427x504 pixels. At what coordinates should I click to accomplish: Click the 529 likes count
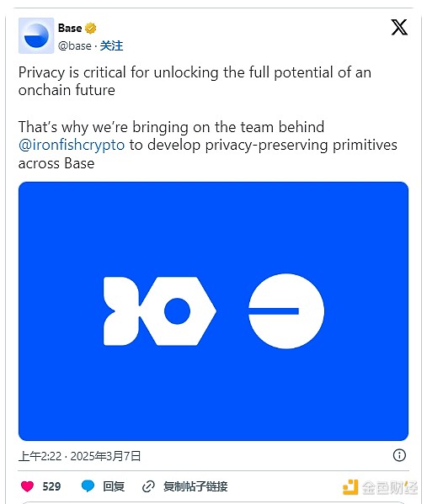tap(51, 486)
